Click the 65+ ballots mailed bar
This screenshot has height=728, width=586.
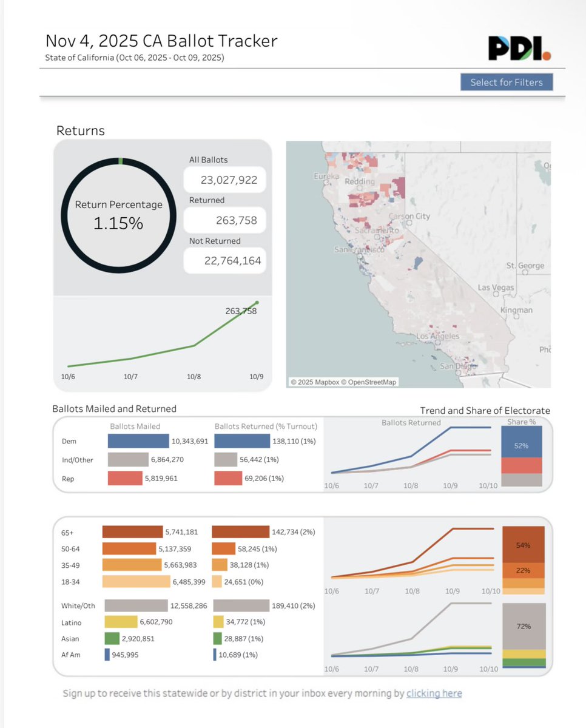coord(133,532)
